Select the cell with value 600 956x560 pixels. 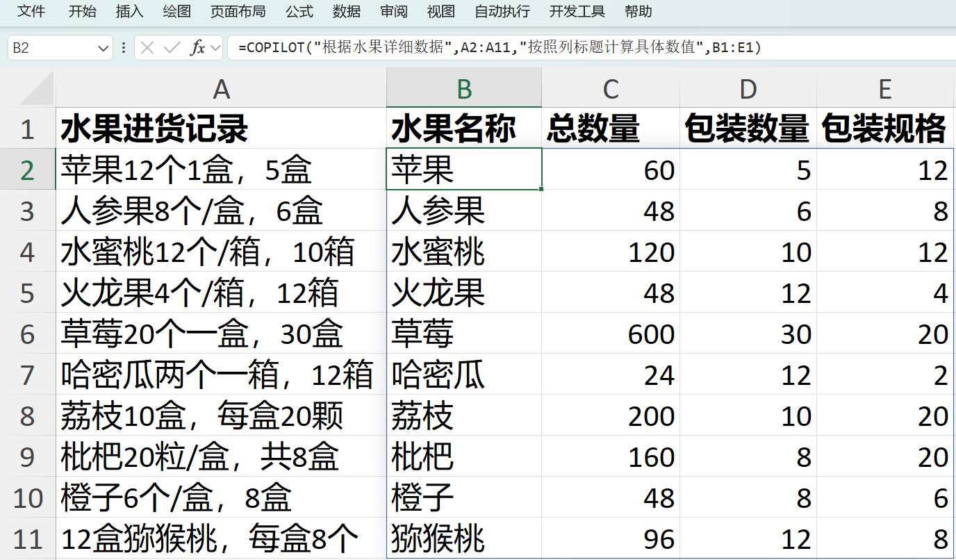coord(610,334)
